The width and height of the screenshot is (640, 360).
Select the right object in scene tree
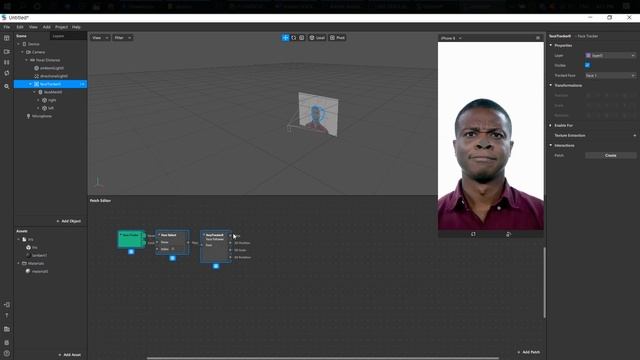[x=52, y=100]
